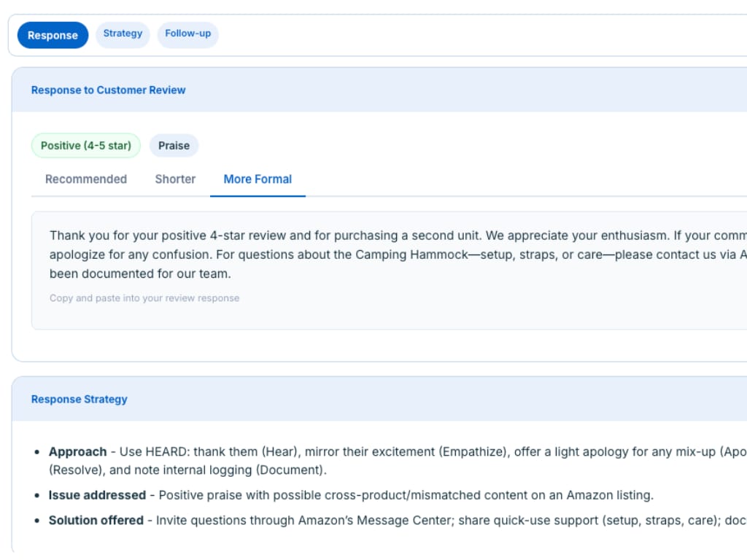
Task: Click the 'Copy and paste into your review response' hint
Action: (144, 298)
